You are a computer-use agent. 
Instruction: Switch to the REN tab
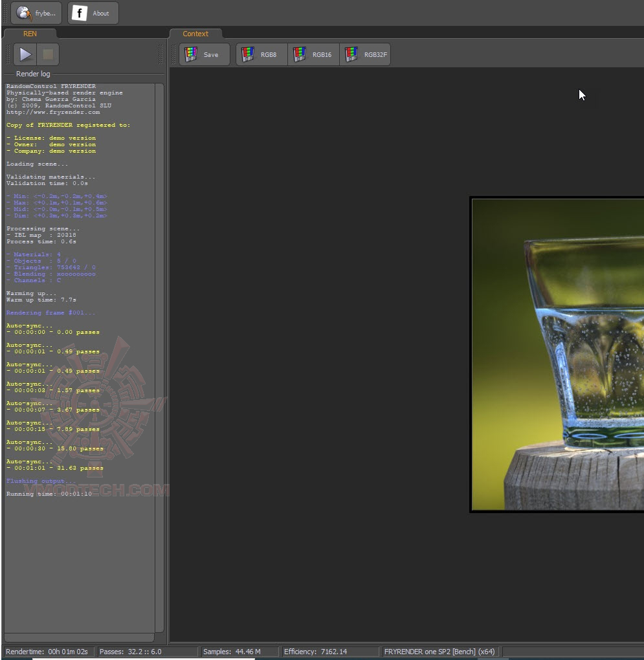click(x=30, y=34)
